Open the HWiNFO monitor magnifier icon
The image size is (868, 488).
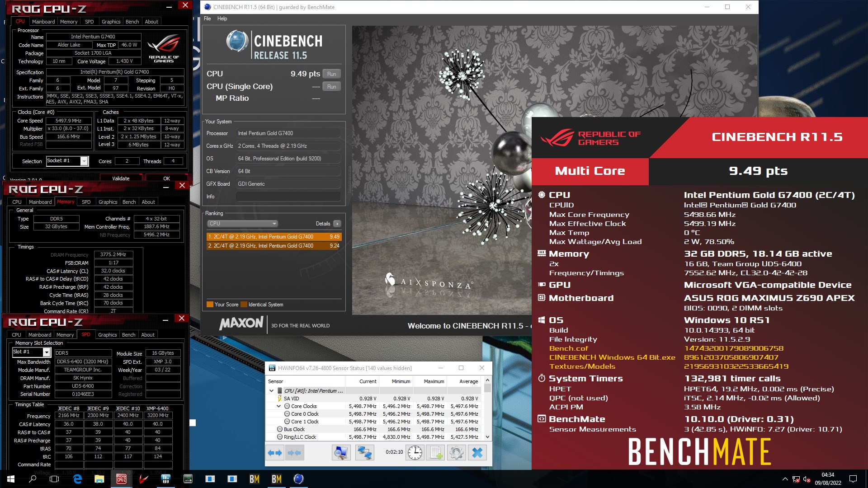341,453
